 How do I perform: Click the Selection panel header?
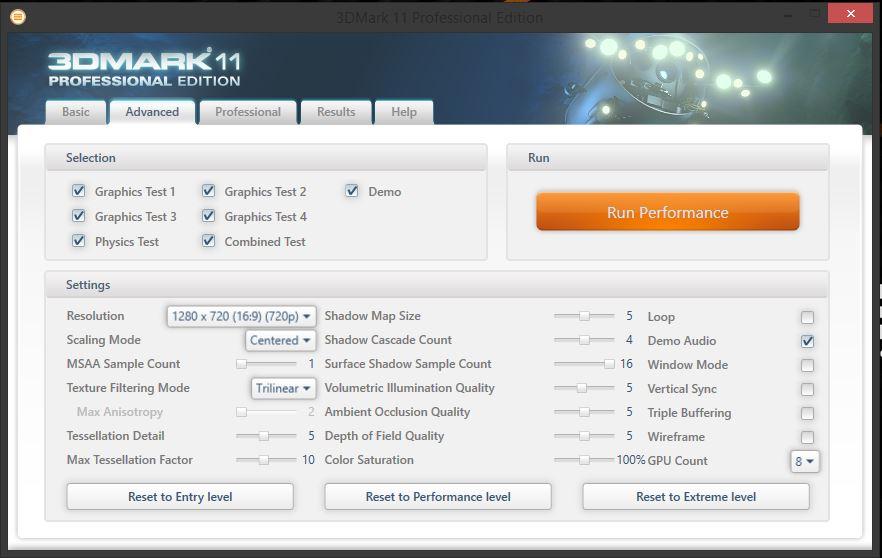266,158
